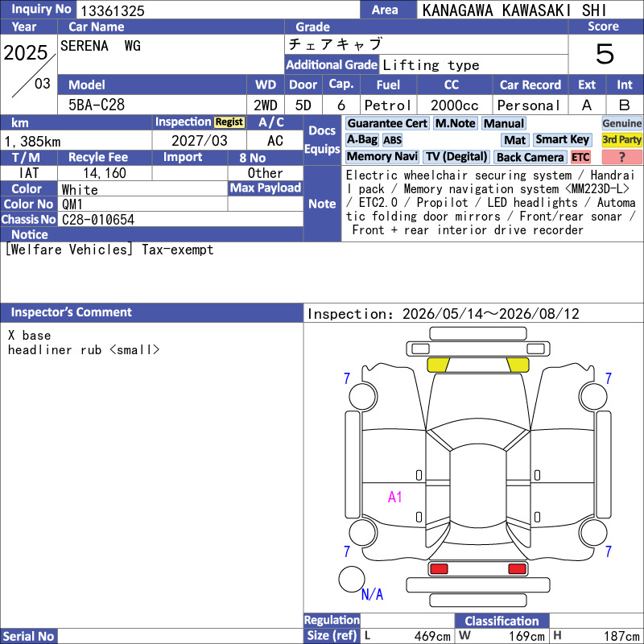The width and height of the screenshot is (644, 644).
Task: Select the M.Note document badge
Action: coord(455,123)
